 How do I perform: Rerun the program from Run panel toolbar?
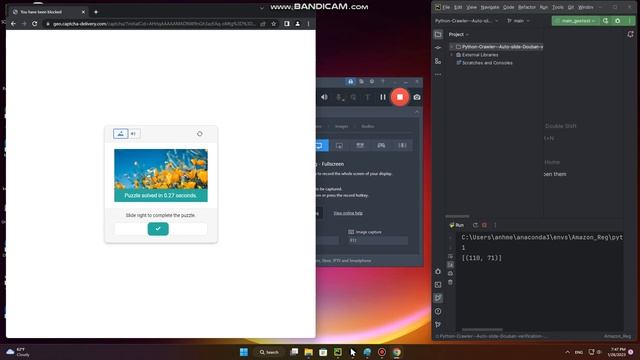pyautogui.click(x=475, y=225)
